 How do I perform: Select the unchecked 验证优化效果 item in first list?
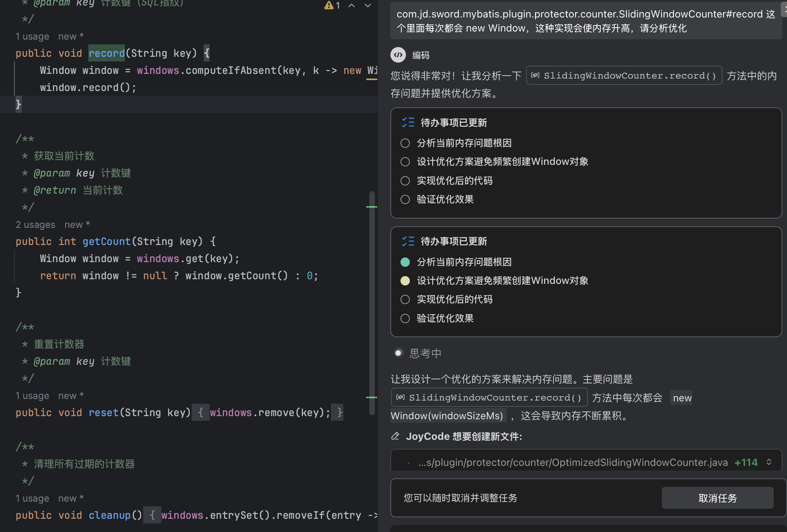(405, 199)
